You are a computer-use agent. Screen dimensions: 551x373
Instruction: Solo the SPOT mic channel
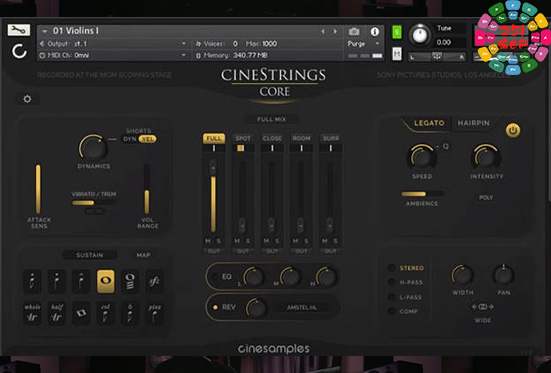point(248,241)
